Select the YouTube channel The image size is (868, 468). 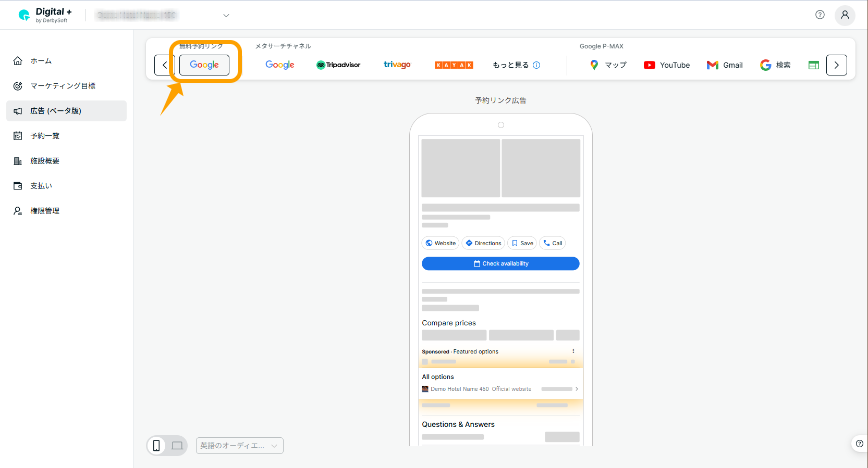[x=666, y=65]
